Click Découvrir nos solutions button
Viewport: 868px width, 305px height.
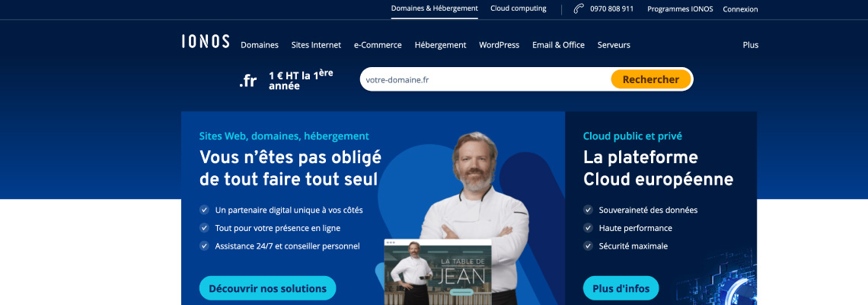268,288
